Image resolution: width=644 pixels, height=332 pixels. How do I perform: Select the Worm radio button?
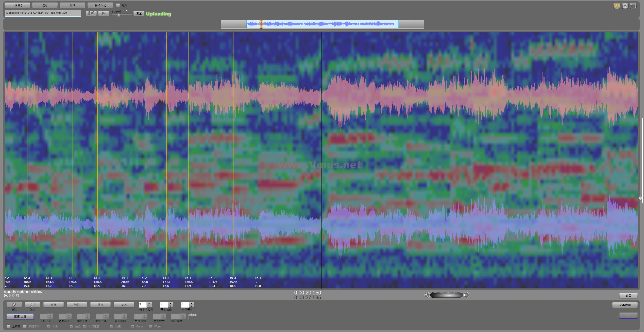150,326
